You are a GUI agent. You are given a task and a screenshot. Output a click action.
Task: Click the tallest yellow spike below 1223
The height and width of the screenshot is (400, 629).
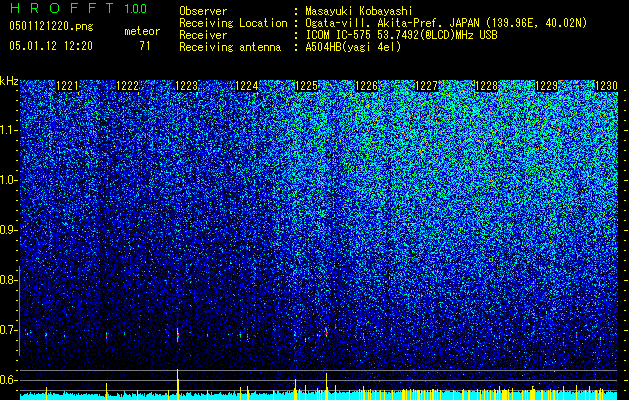pos(177,384)
